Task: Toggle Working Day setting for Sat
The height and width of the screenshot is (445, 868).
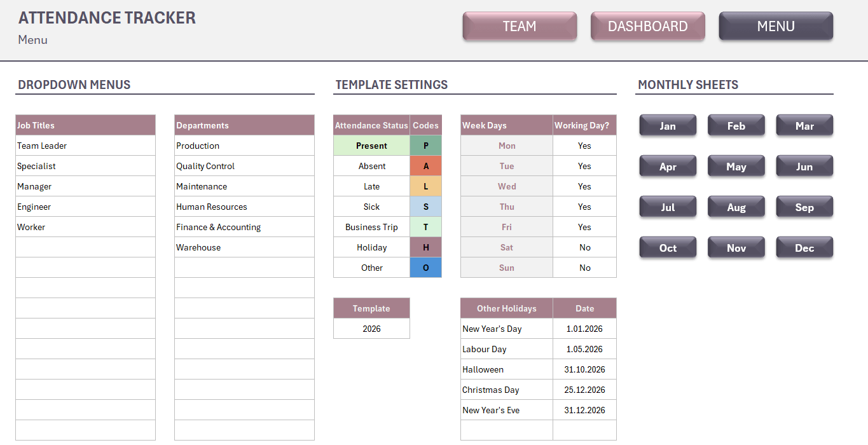Action: point(584,247)
